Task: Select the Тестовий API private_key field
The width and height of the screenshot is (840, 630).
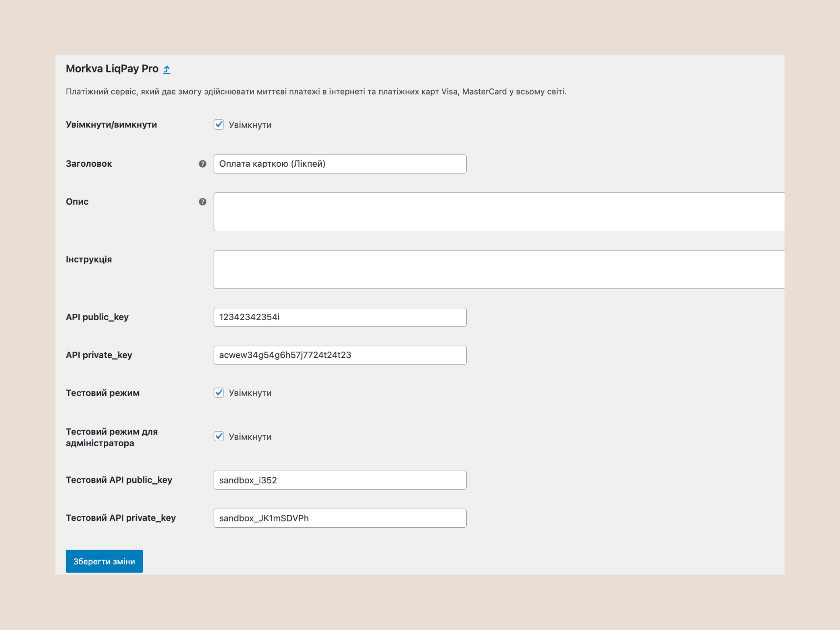Action: (x=340, y=518)
